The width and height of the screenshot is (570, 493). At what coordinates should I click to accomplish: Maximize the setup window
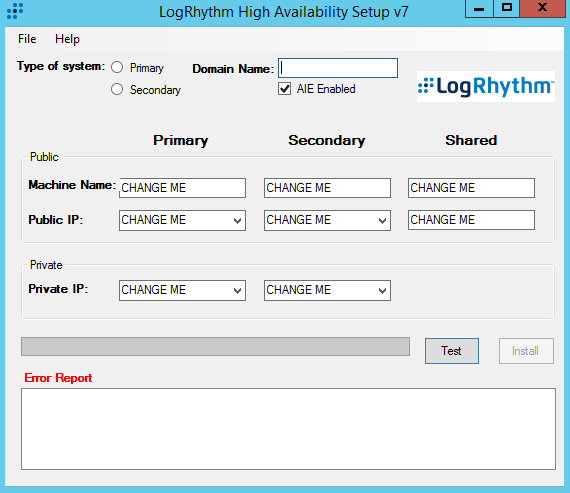tap(507, 8)
